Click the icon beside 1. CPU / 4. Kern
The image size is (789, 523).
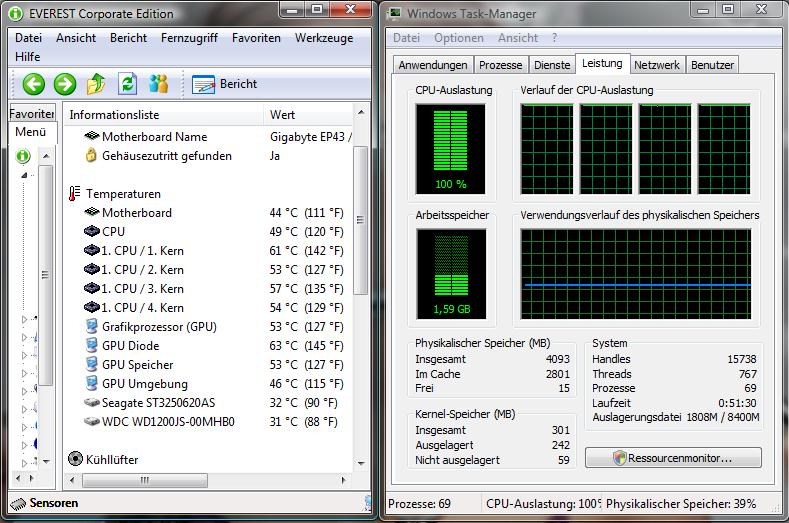(x=92, y=307)
